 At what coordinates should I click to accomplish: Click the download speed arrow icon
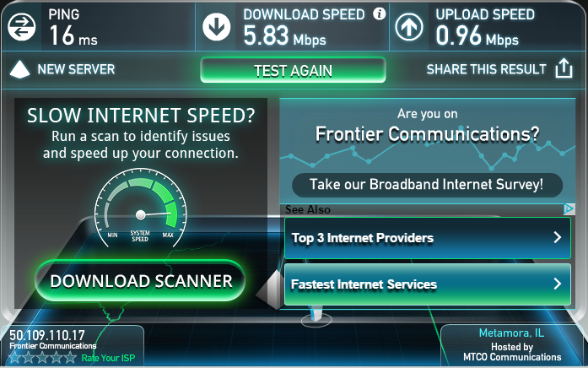click(x=216, y=27)
